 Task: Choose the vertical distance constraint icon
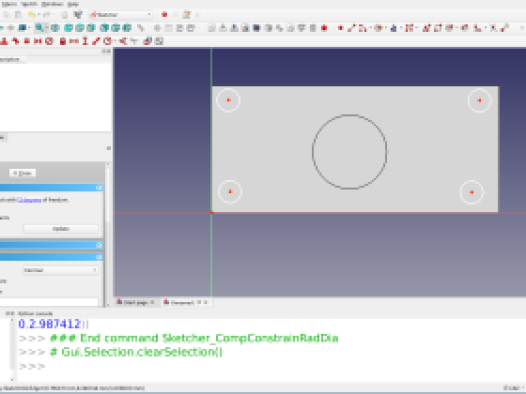(x=85, y=41)
